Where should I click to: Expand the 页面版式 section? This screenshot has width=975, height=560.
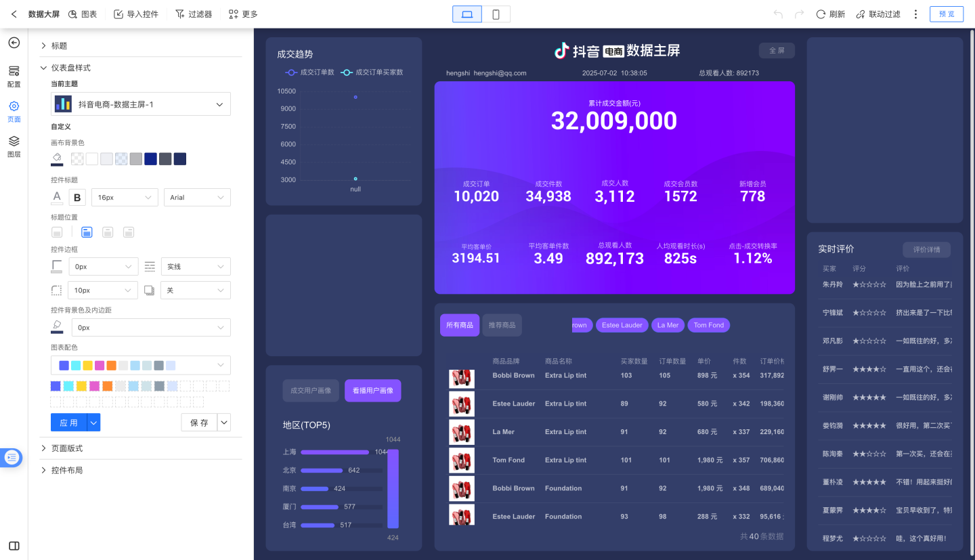[x=67, y=448]
